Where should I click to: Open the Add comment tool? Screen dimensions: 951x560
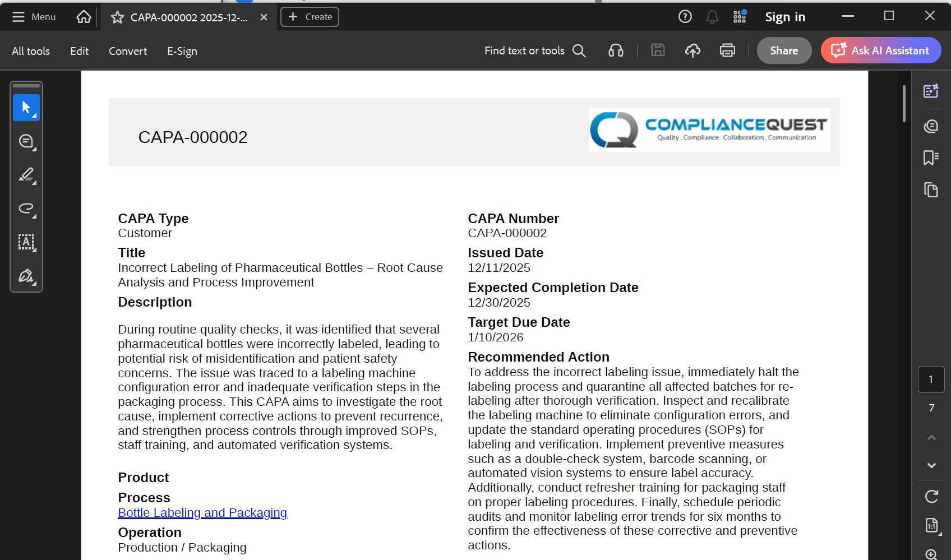26,141
